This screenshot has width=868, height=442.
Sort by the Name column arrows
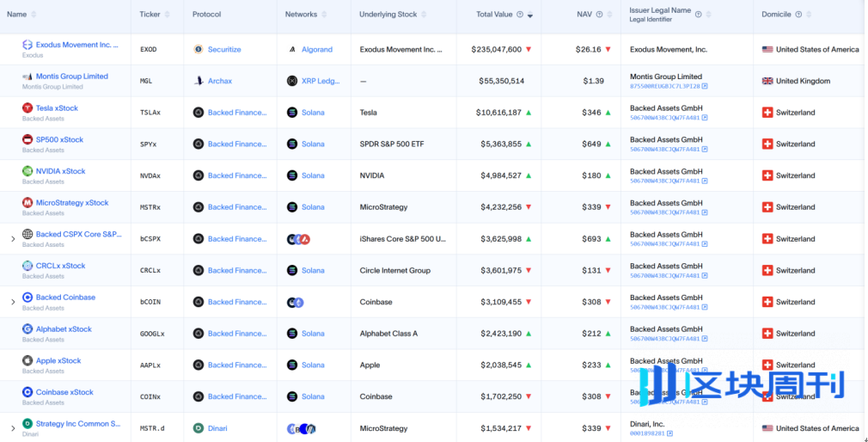click(x=34, y=15)
